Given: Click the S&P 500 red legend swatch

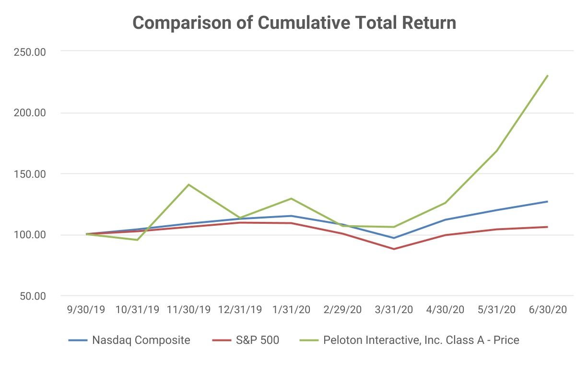Looking at the screenshot, I should (222, 341).
